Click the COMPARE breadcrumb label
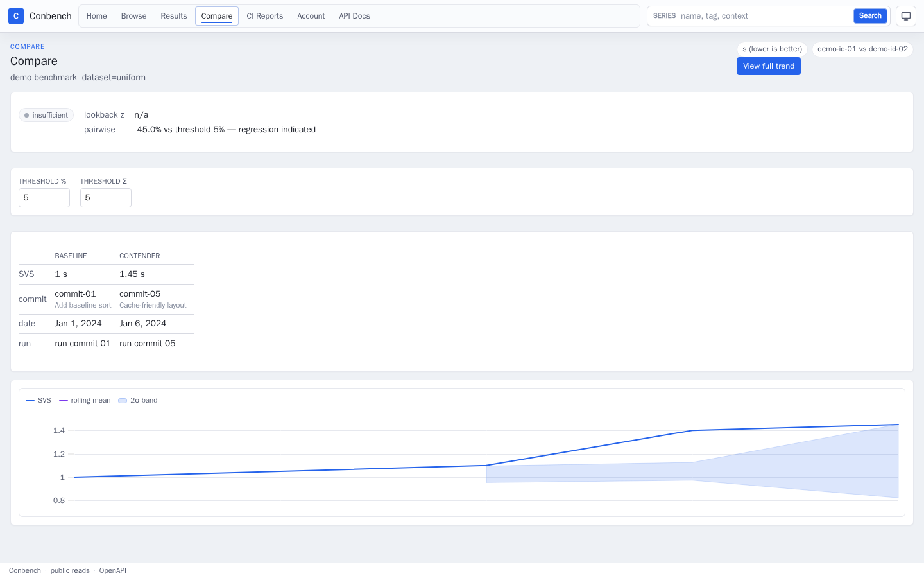The height and width of the screenshot is (578, 924). (28, 47)
